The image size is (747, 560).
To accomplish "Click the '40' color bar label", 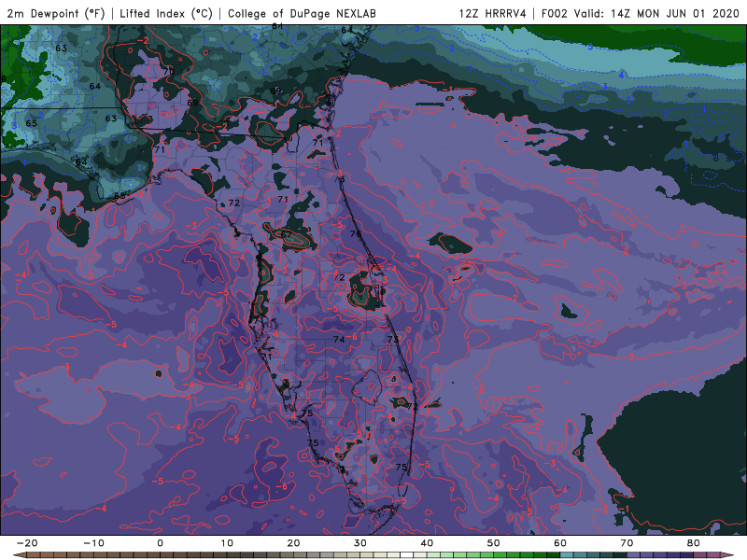I will coord(427,543).
